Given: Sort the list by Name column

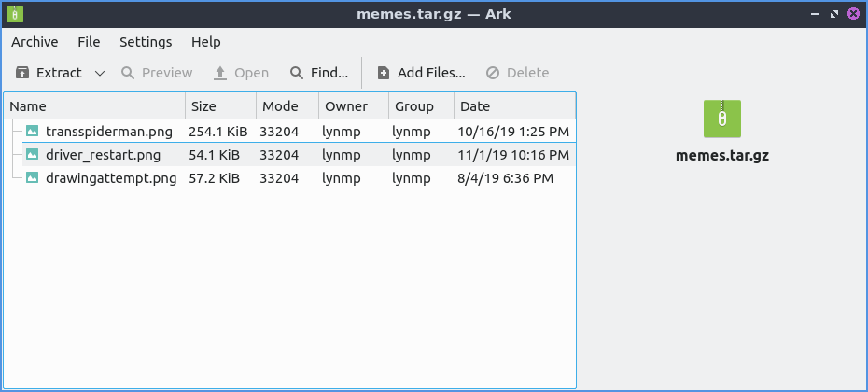Looking at the screenshot, I should tap(93, 106).
